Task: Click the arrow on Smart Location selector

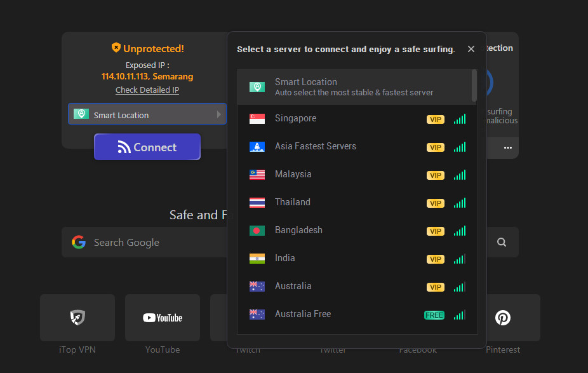Action: [219, 114]
